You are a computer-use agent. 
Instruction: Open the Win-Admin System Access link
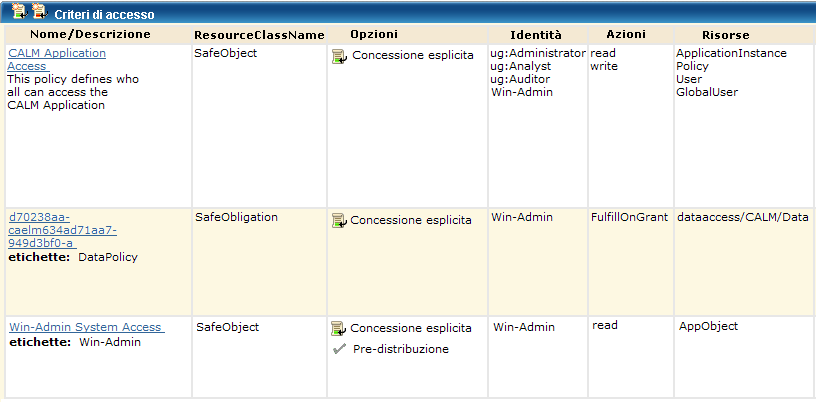pos(86,327)
